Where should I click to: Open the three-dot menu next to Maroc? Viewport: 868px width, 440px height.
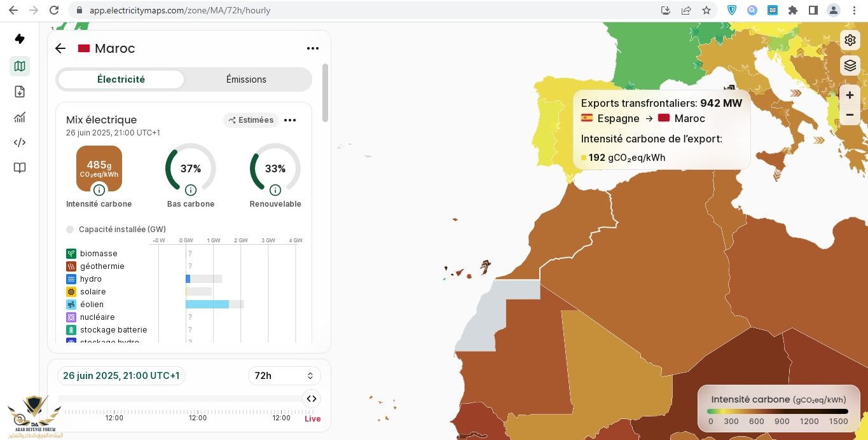pyautogui.click(x=312, y=48)
